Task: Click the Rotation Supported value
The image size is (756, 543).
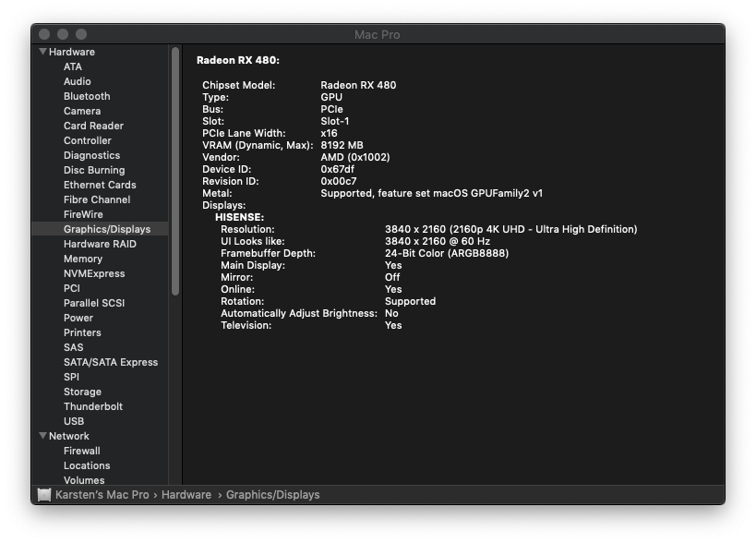Action: pos(410,301)
